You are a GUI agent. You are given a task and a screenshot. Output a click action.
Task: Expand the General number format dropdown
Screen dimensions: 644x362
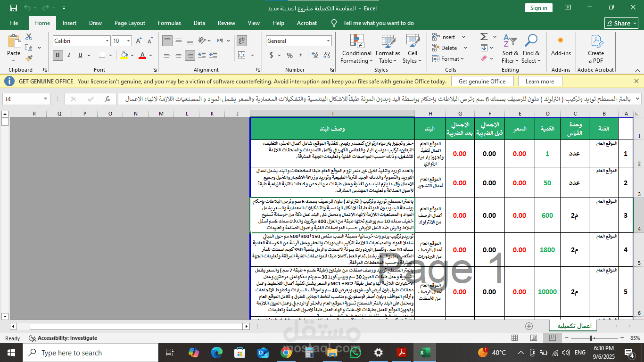328,41
